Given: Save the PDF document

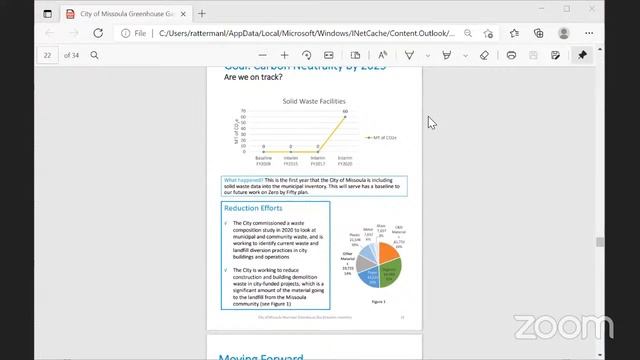Looking at the screenshot, I should pyautogui.click(x=533, y=55).
